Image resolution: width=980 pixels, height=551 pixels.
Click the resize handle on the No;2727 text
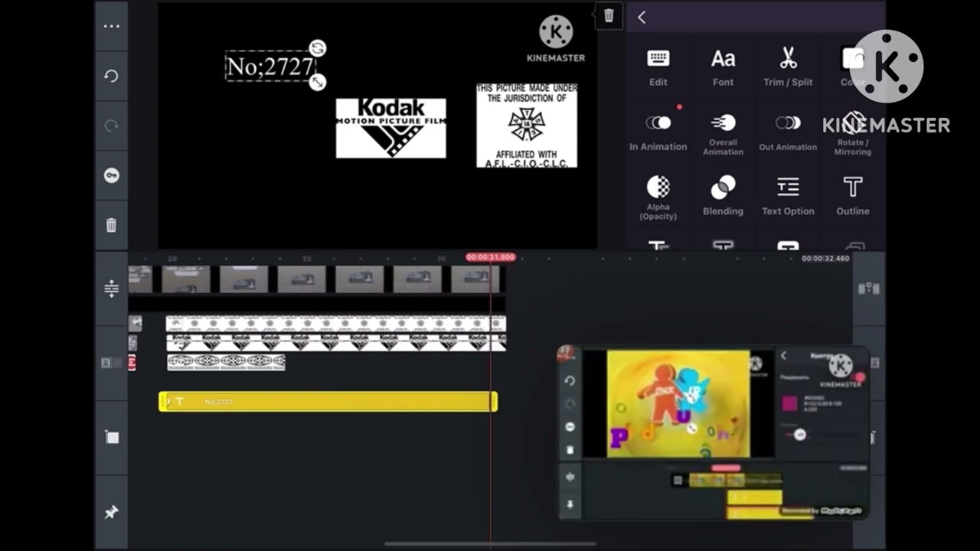point(318,81)
